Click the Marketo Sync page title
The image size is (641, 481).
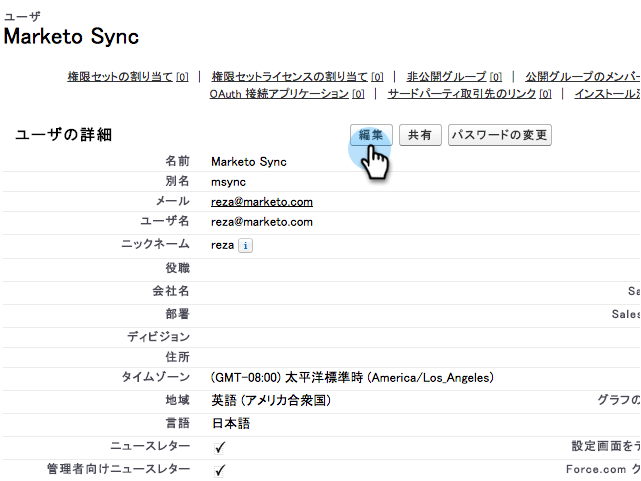pos(71,36)
